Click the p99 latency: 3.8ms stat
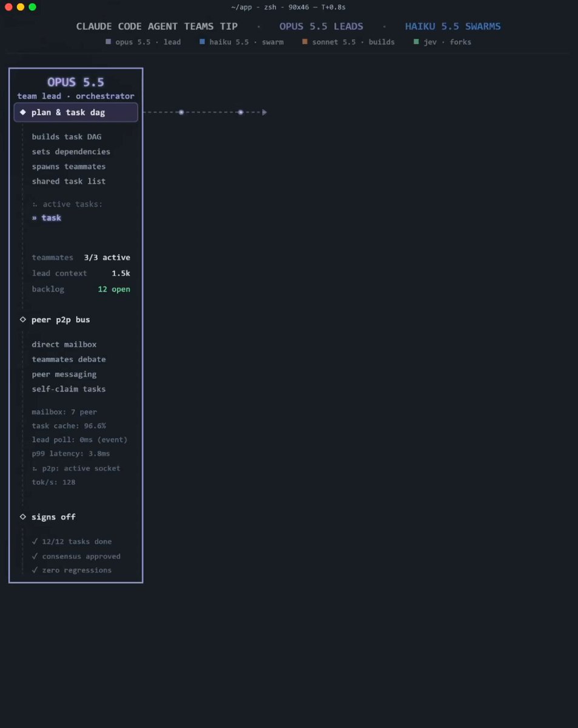This screenshot has width=578, height=728. 71,454
